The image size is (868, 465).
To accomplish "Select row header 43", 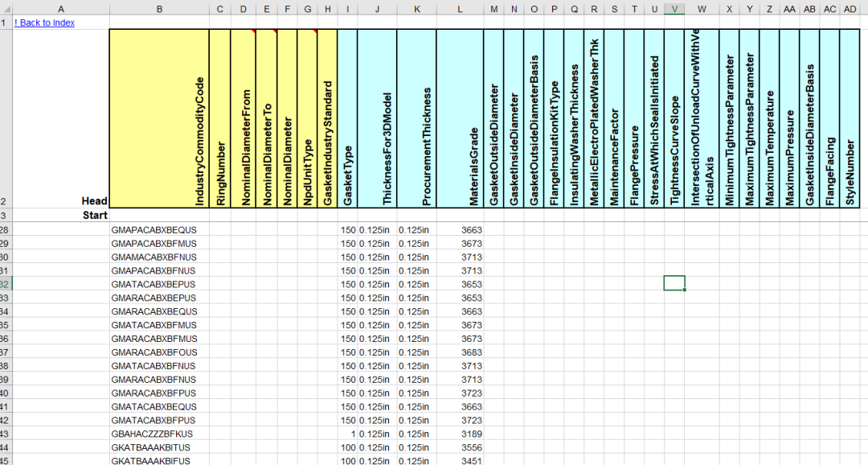I will tap(6, 434).
